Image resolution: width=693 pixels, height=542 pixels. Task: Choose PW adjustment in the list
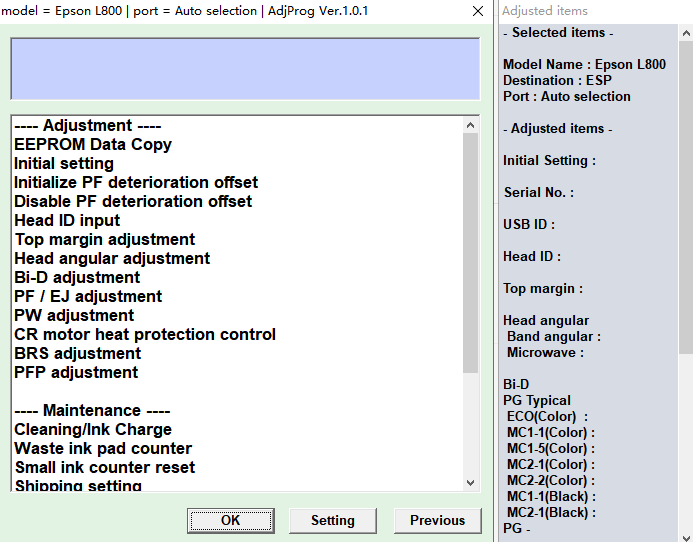click(x=74, y=316)
